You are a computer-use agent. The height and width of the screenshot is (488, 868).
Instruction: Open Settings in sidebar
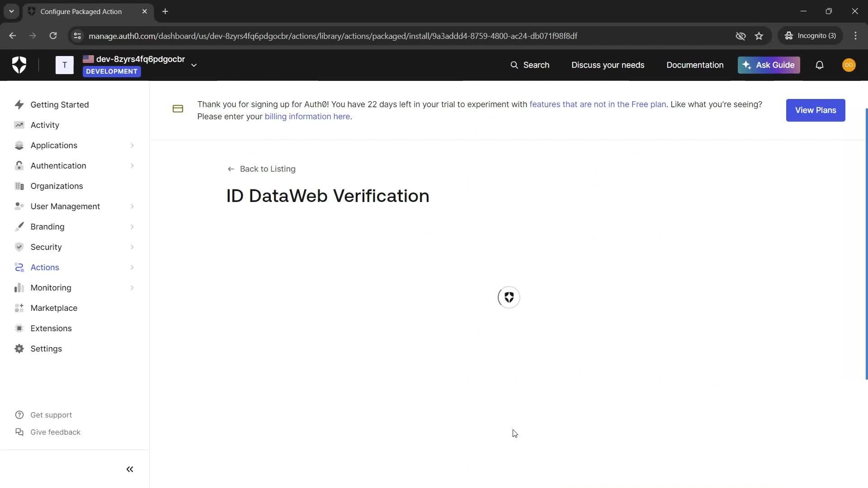[46, 349]
